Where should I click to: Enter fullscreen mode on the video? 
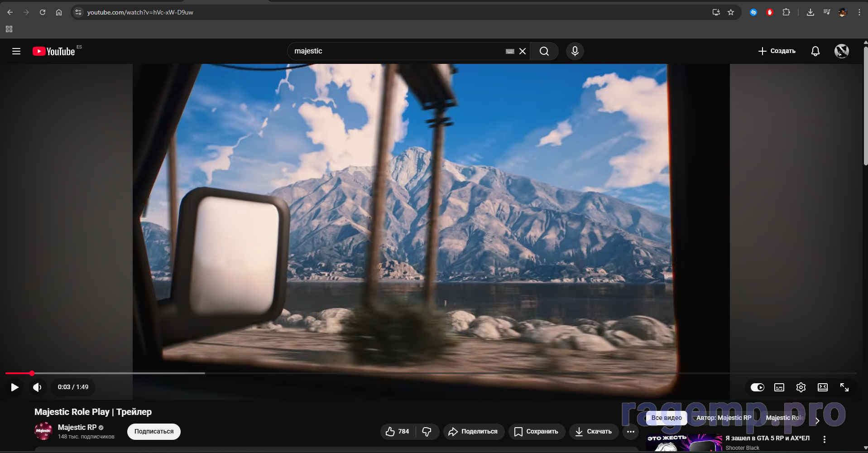coord(844,387)
